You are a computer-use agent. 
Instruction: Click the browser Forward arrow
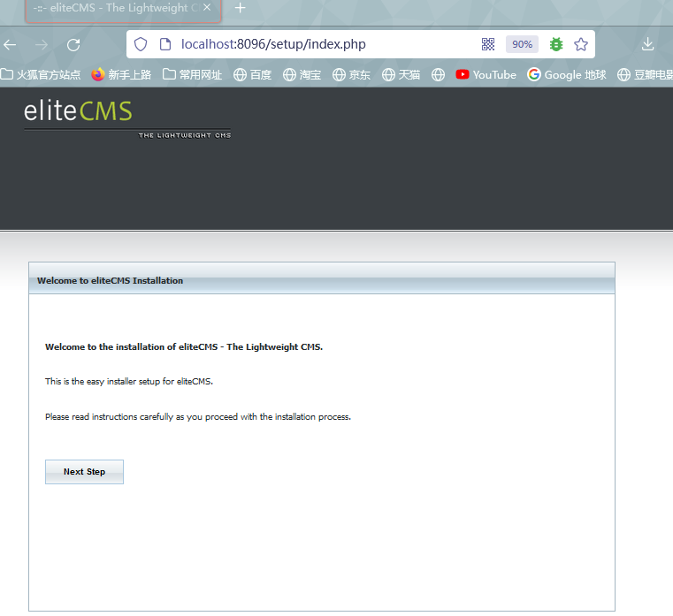tap(42, 44)
